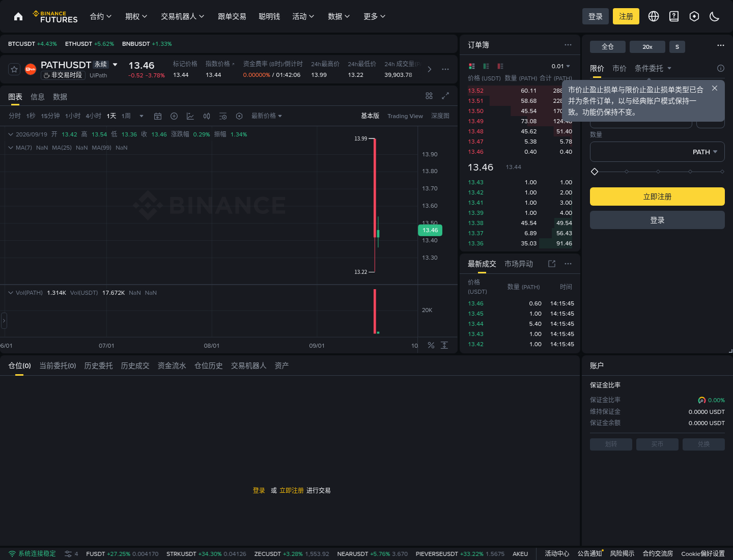Select 4小时 chart interval
This screenshot has height=560, width=733.
coord(93,116)
